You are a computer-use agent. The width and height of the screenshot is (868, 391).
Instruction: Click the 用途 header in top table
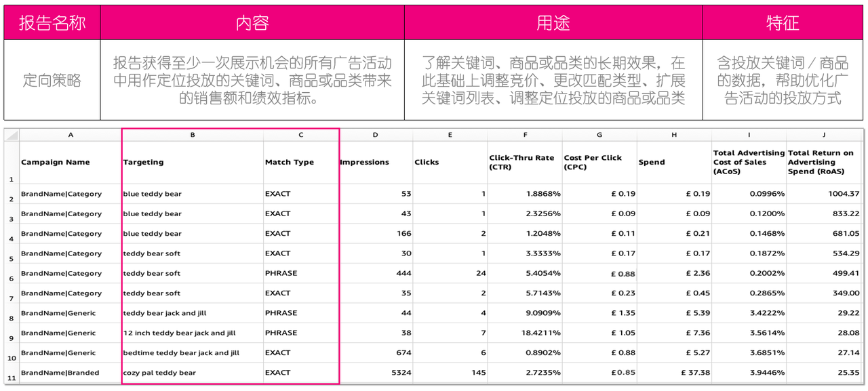553,23
